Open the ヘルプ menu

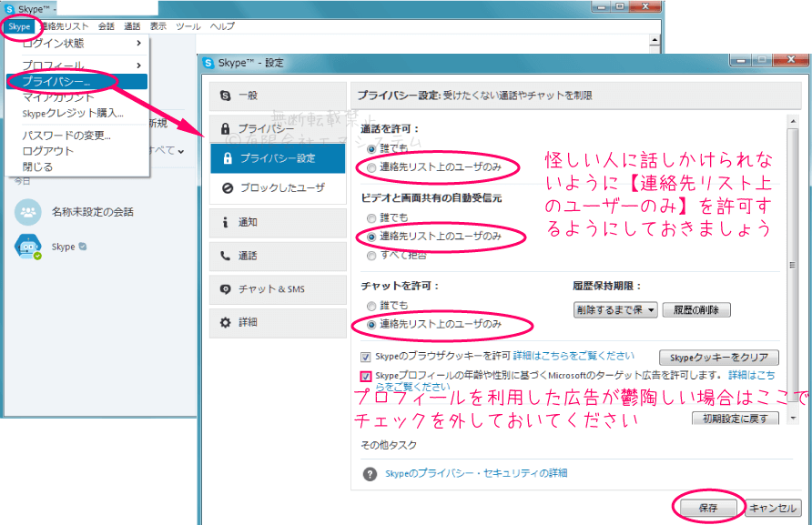(x=222, y=26)
